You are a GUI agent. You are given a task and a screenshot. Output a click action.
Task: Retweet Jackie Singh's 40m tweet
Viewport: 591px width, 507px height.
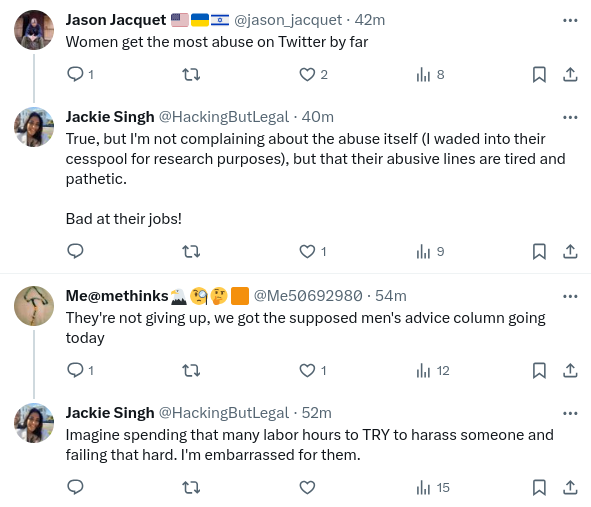[191, 251]
